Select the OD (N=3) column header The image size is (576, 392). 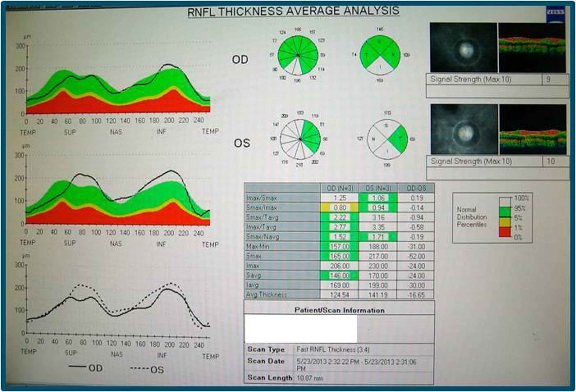tap(340, 188)
